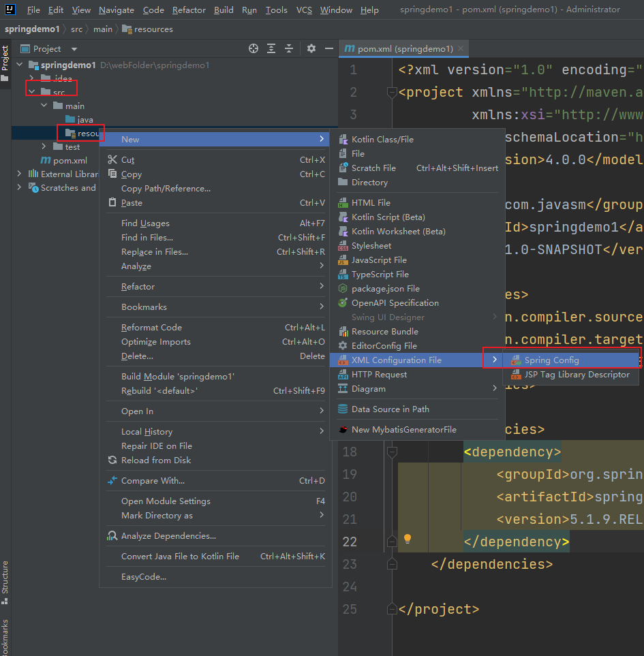Select pom.xml in project tree
The height and width of the screenshot is (656, 644).
pyautogui.click(x=64, y=160)
